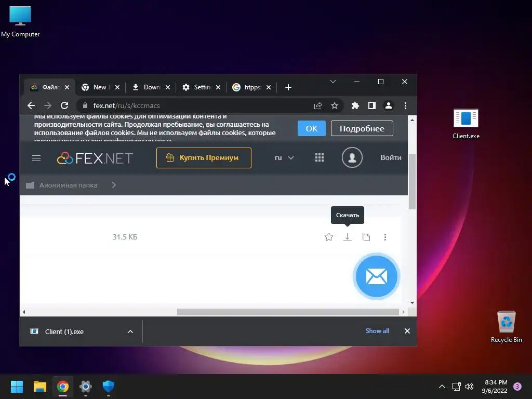
Task: Toggle Chrome side panel icon
Action: coord(372,105)
